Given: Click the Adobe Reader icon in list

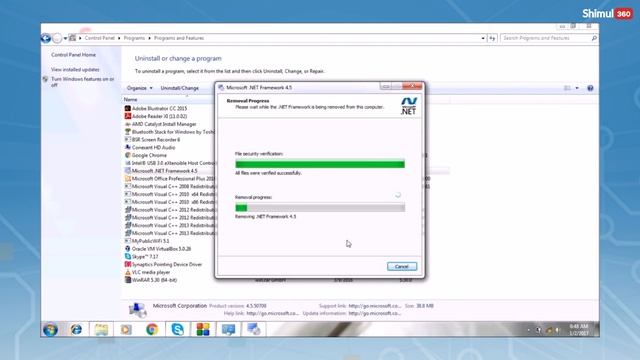Looking at the screenshot, I should pyautogui.click(x=127, y=116).
